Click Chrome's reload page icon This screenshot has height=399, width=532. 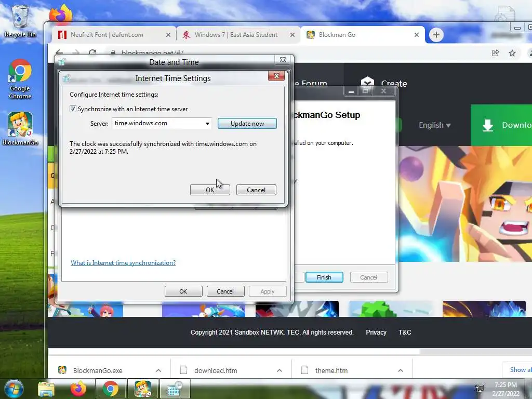[92, 52]
